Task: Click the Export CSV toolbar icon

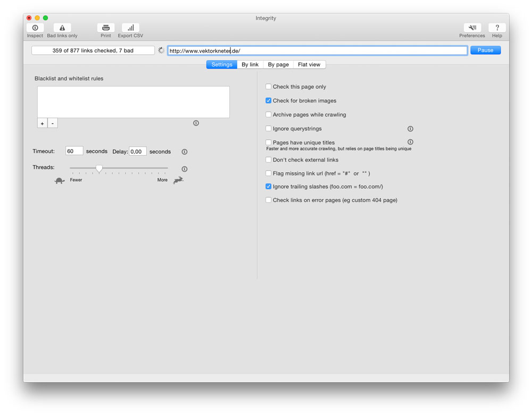Action: pyautogui.click(x=131, y=28)
